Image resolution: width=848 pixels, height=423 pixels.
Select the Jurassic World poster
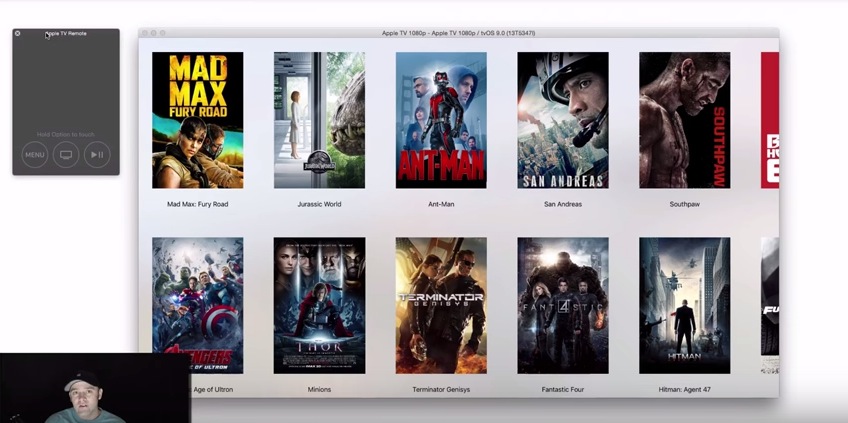click(319, 120)
